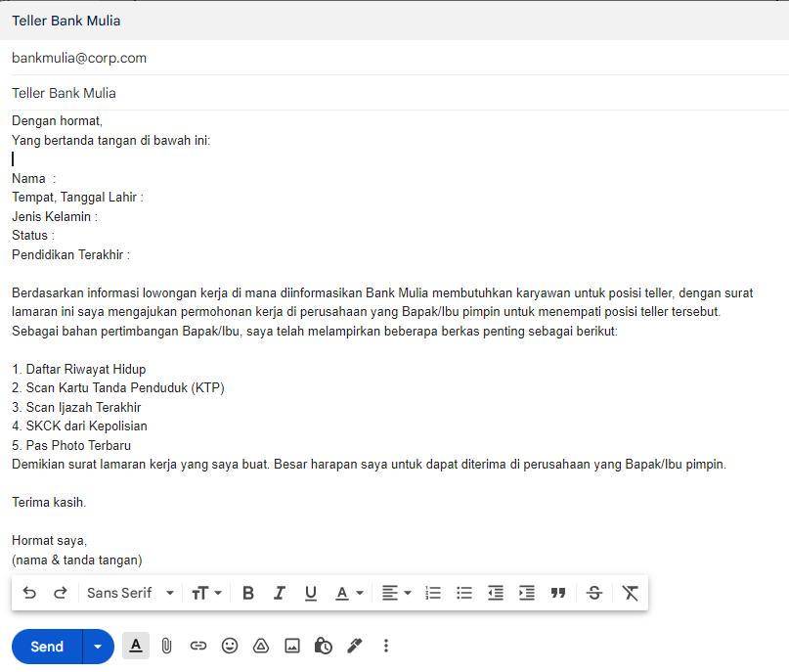Insert files using Google Drive
789x672 pixels.
point(261,646)
